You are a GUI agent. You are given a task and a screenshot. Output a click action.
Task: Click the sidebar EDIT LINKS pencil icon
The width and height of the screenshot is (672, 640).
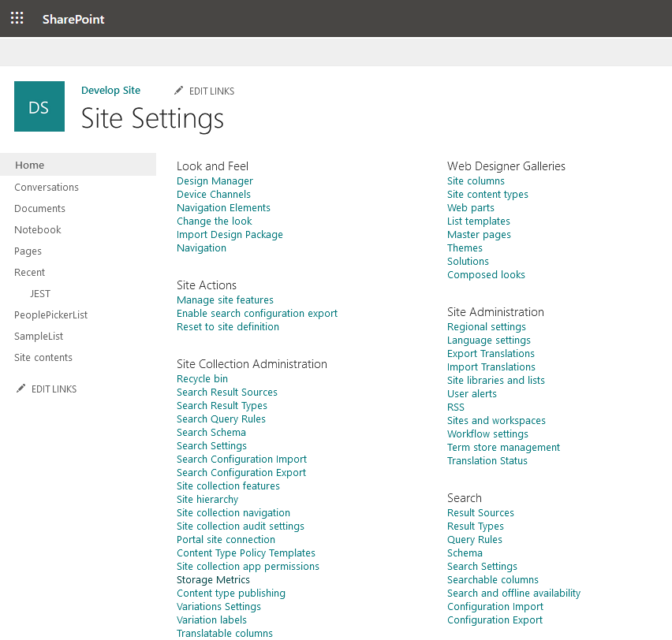tap(21, 389)
